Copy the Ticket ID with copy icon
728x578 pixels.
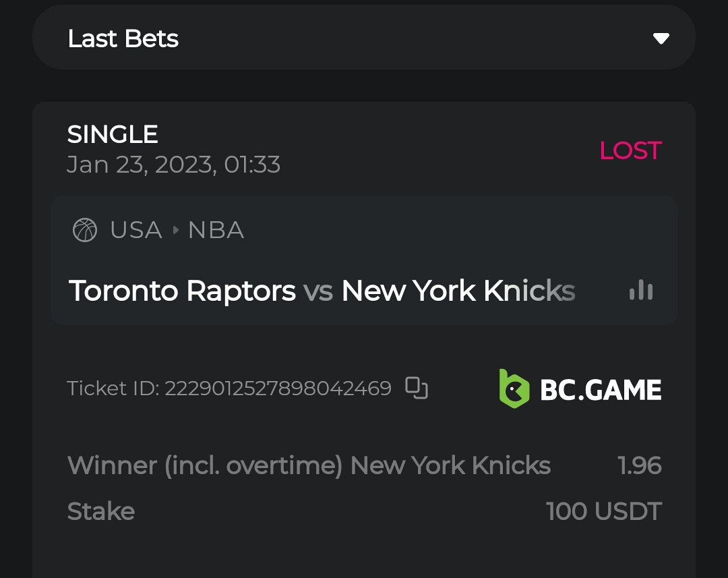pyautogui.click(x=417, y=388)
